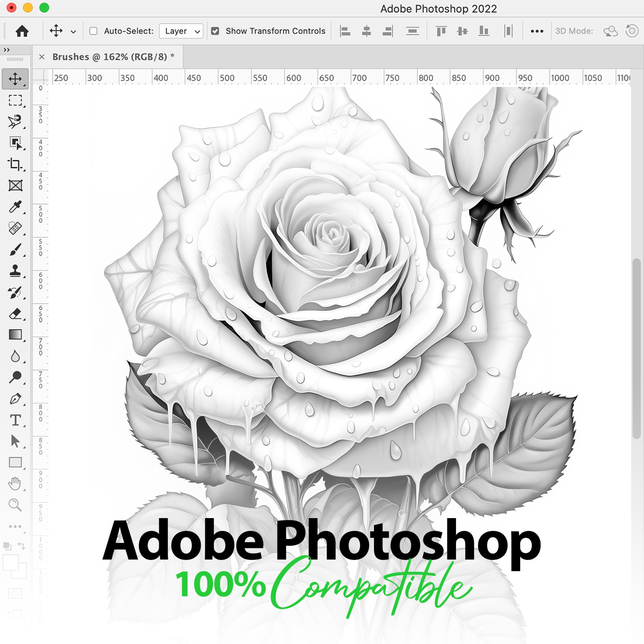
Task: Select the Rectangular Marquee tool
Action: (x=15, y=100)
